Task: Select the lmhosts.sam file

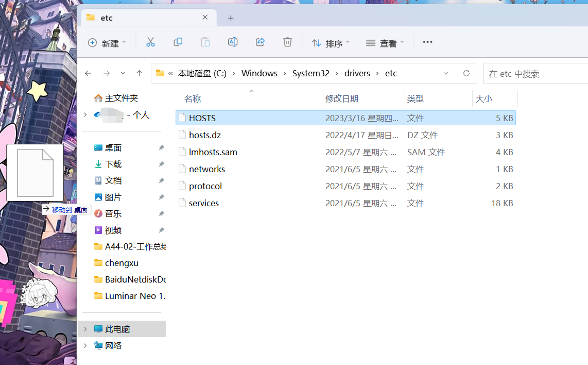Action: (x=346, y=152)
